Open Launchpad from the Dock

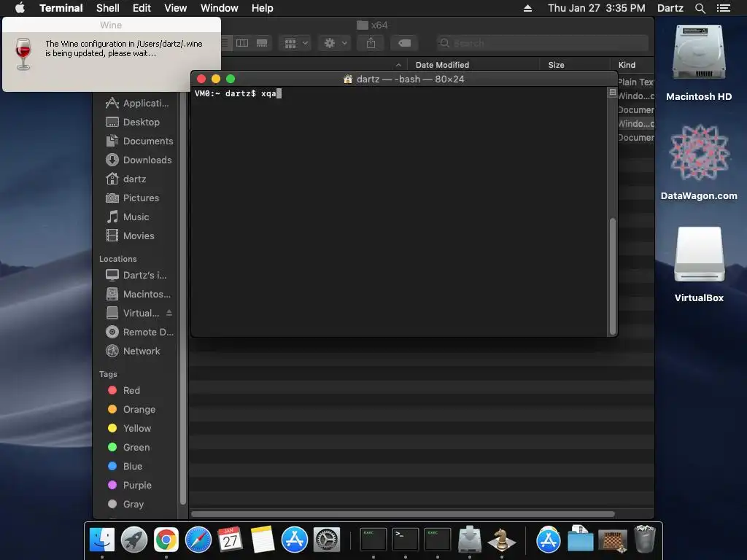[x=134, y=540]
